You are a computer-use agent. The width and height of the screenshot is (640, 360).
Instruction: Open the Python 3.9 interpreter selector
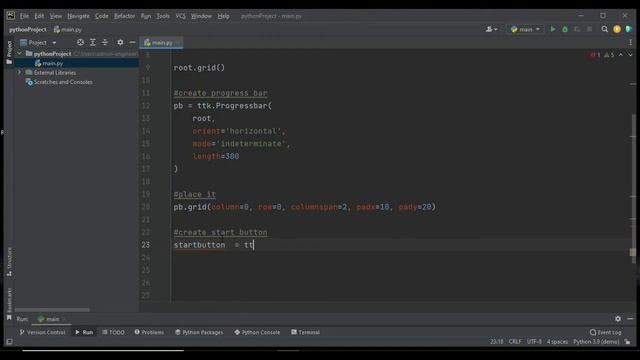click(596, 342)
